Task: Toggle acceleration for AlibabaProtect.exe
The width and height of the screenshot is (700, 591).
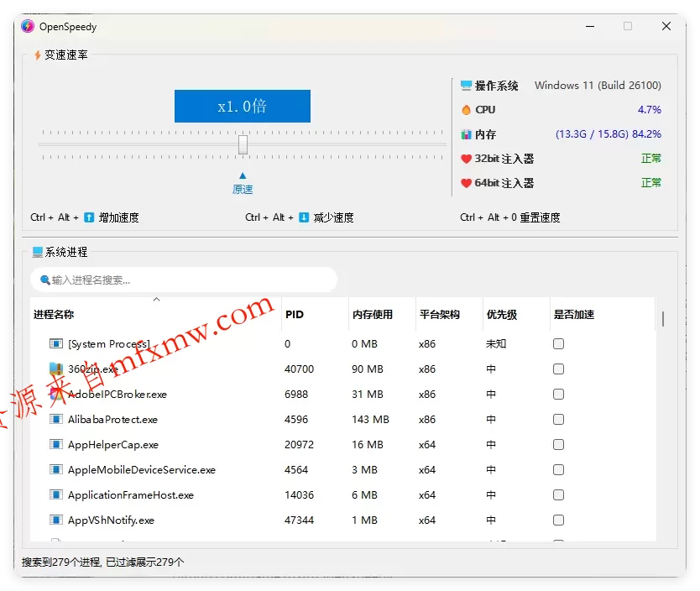Action: click(x=558, y=419)
